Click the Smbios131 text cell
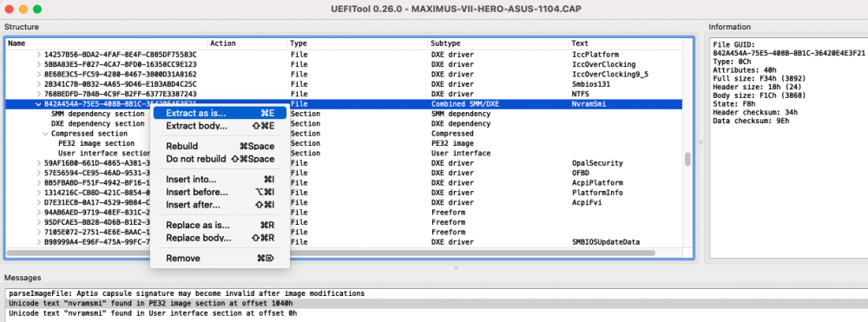 [590, 84]
